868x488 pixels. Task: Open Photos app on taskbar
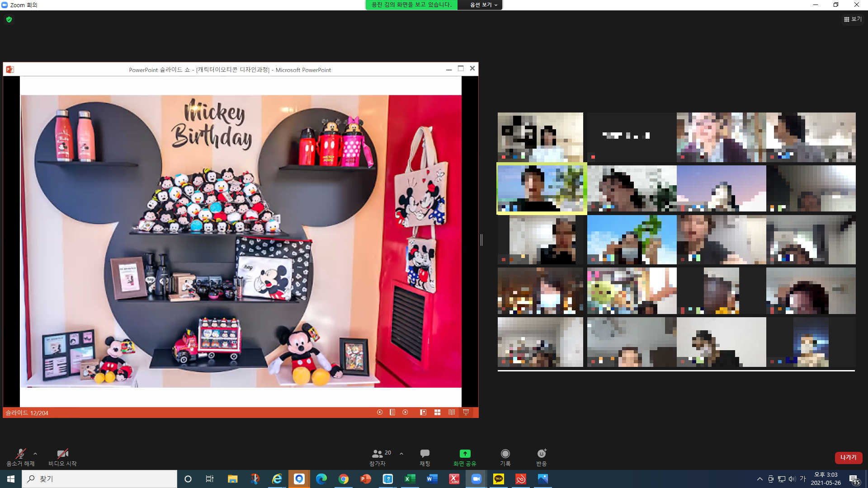(x=542, y=479)
